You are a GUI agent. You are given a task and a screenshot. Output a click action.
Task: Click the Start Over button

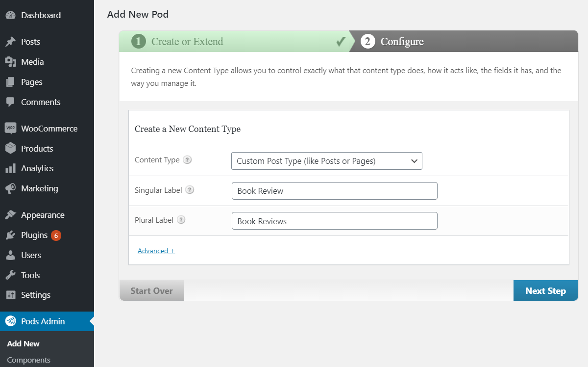click(151, 290)
